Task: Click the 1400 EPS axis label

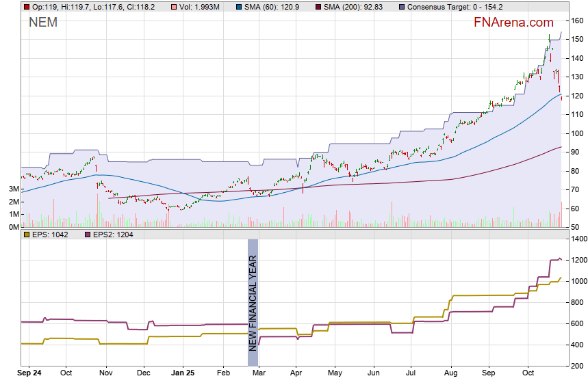Action: 579,239
